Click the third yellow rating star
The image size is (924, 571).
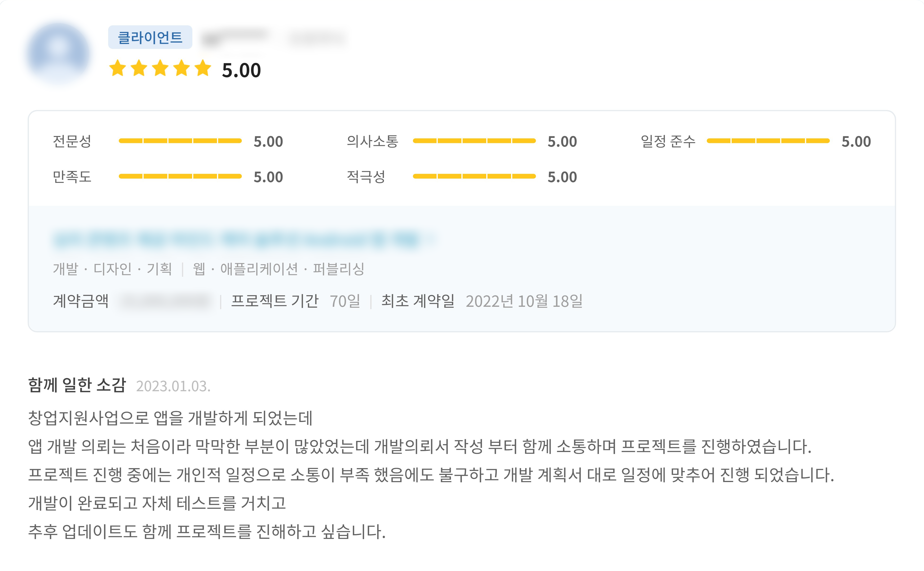[161, 68]
